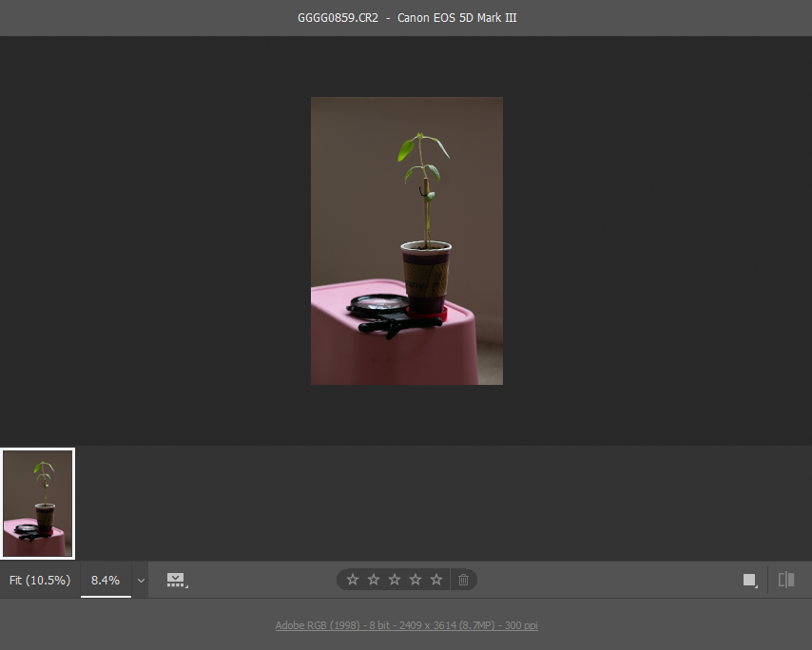Open workflow options via the Adobe RGB link

(x=406, y=625)
